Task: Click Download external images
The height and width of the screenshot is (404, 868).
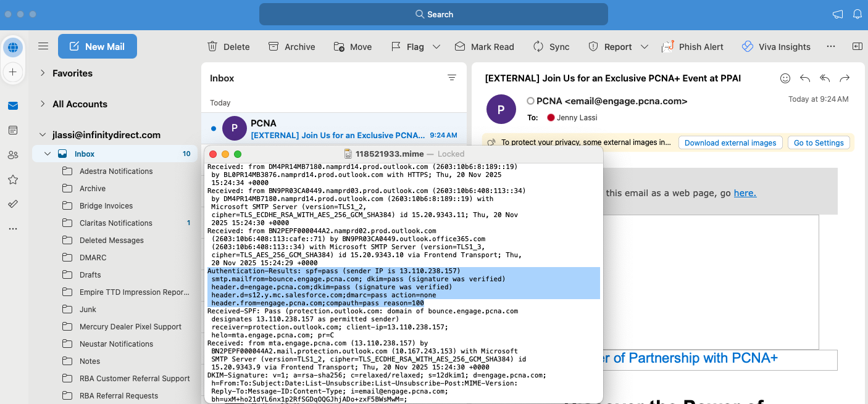Action: [x=730, y=142]
